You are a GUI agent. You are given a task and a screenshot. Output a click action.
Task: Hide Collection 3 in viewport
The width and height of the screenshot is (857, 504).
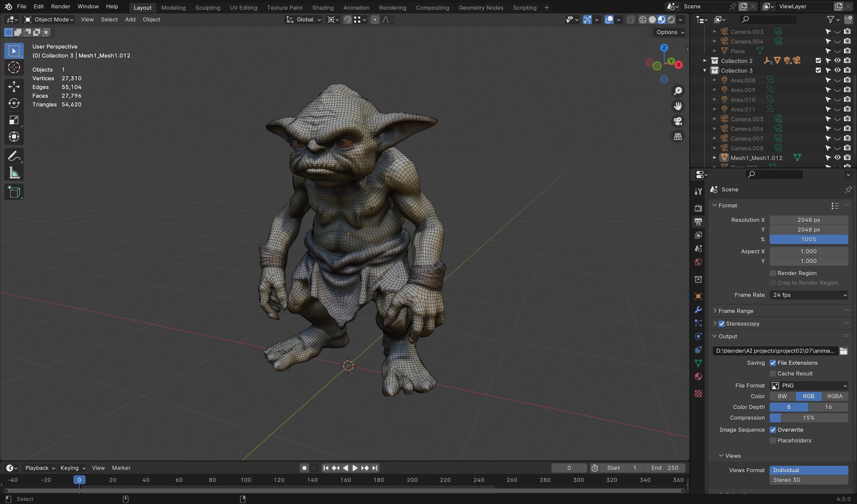[x=837, y=70]
